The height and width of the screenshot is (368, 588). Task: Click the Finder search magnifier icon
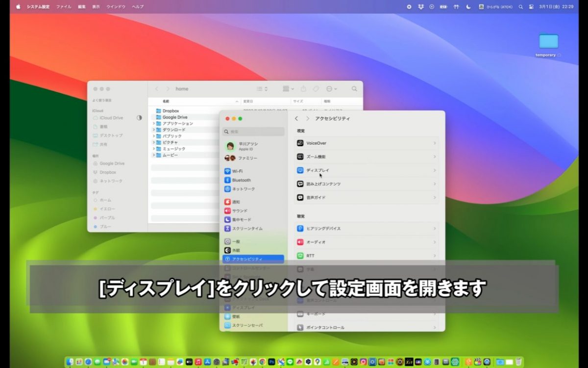354,89
